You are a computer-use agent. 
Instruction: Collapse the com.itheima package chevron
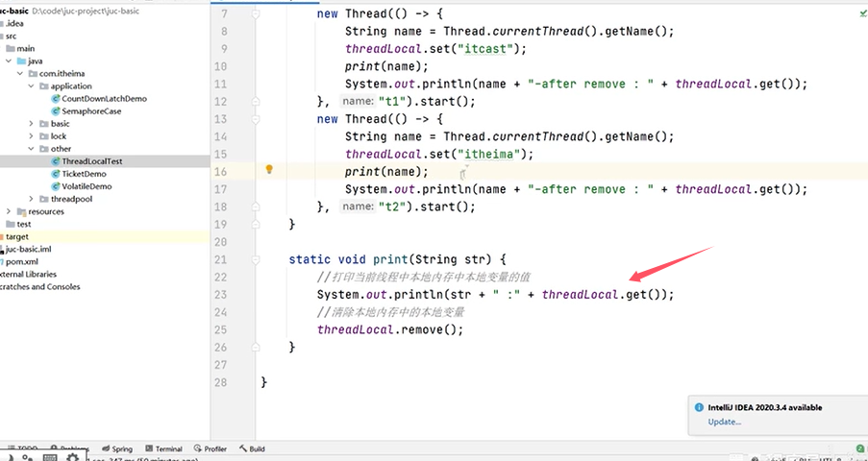point(20,74)
